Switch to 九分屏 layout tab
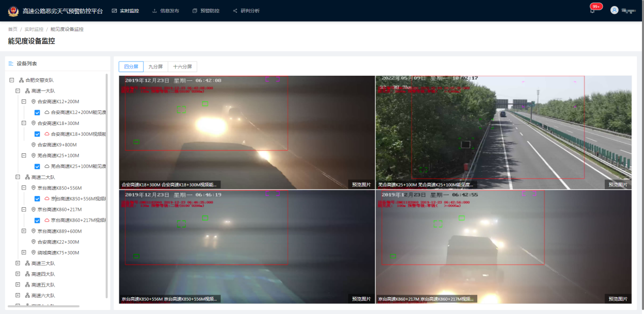 pyautogui.click(x=156, y=67)
